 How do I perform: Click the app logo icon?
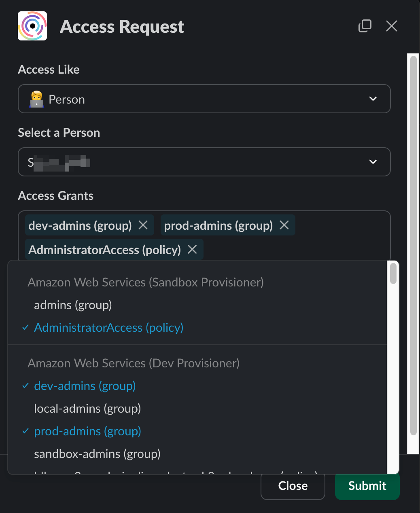[32, 26]
